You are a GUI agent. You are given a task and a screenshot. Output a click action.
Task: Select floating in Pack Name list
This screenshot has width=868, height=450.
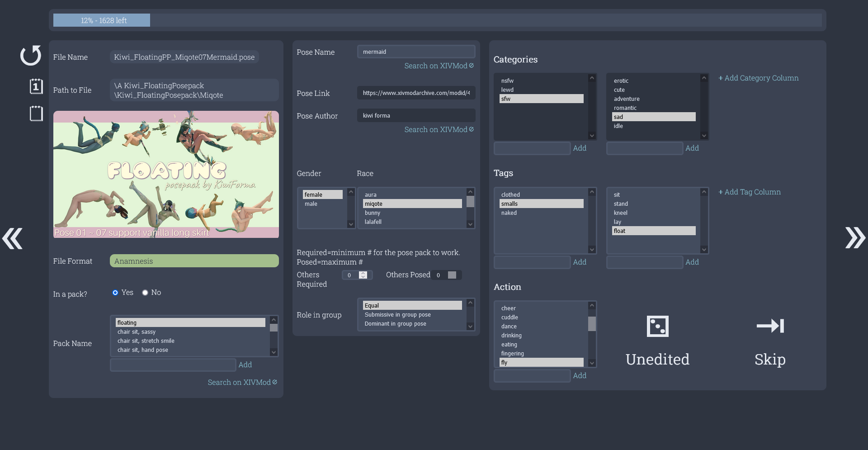190,322
